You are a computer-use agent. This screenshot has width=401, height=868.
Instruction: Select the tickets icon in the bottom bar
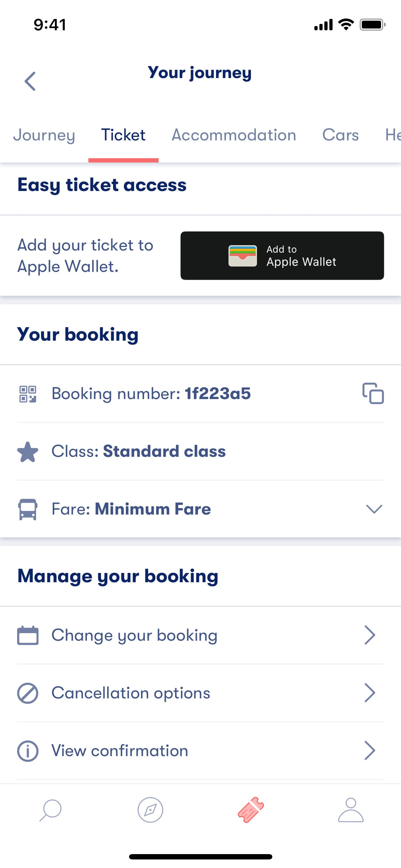point(251,810)
